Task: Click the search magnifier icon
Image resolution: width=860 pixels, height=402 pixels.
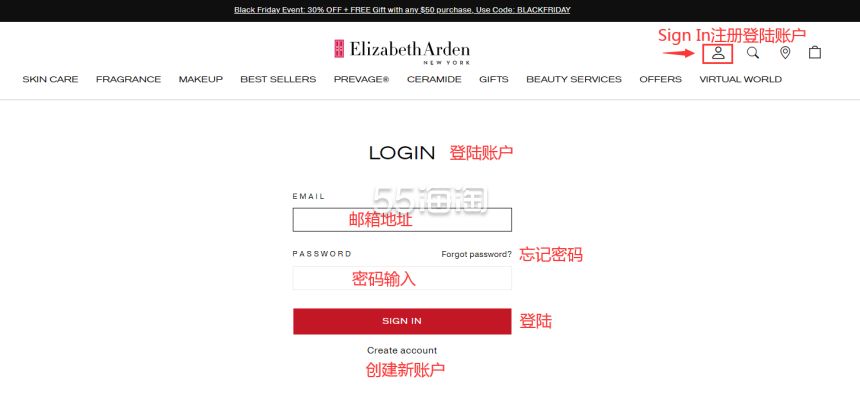Action: click(753, 53)
